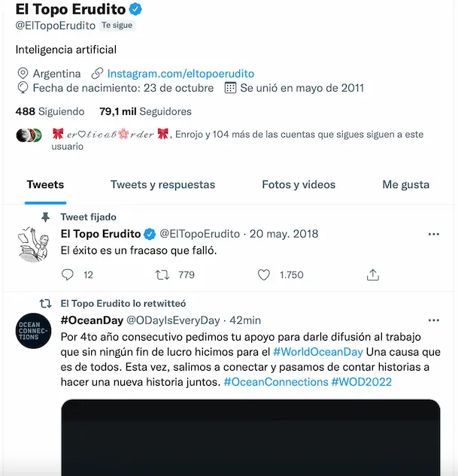The image size is (458, 476).
Task: Open the Instagram.com/eltopoerudito link
Action: [180, 74]
